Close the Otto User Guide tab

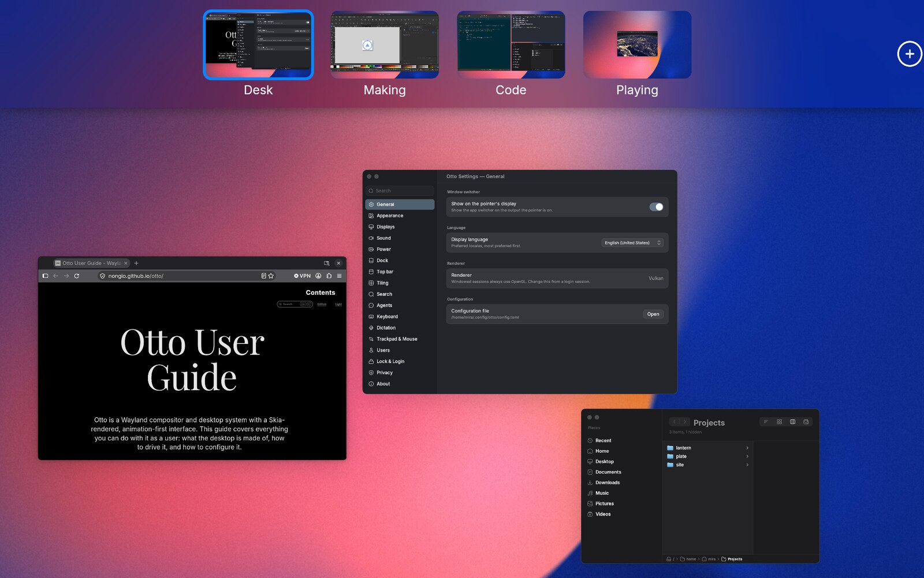point(125,263)
